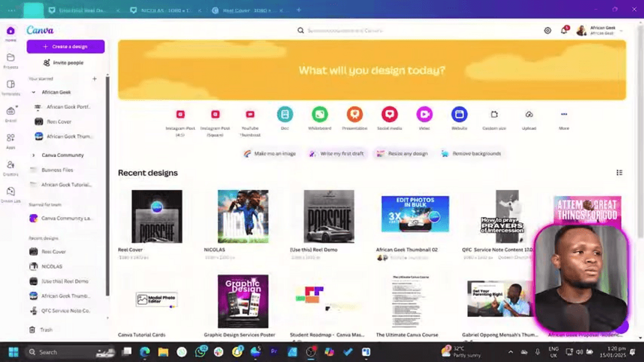Screen dimensions: 644x362
Task: Open the African Geek account dropdown
Action: [x=621, y=30]
